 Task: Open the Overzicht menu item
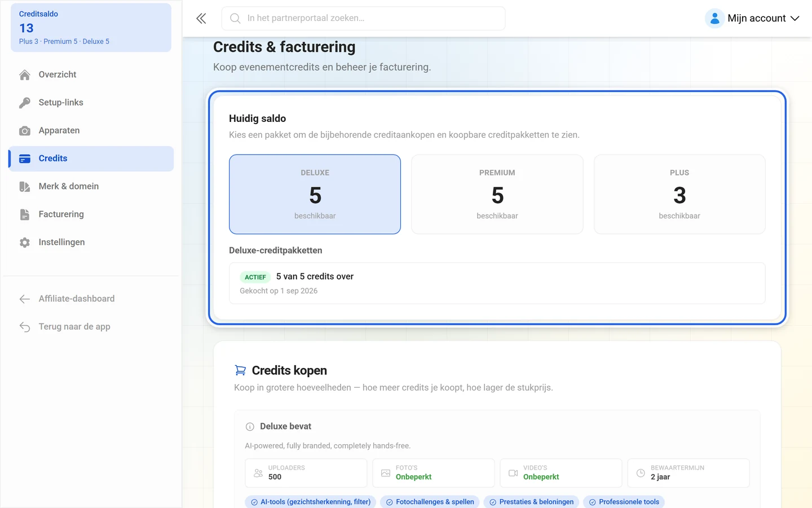click(x=91, y=75)
